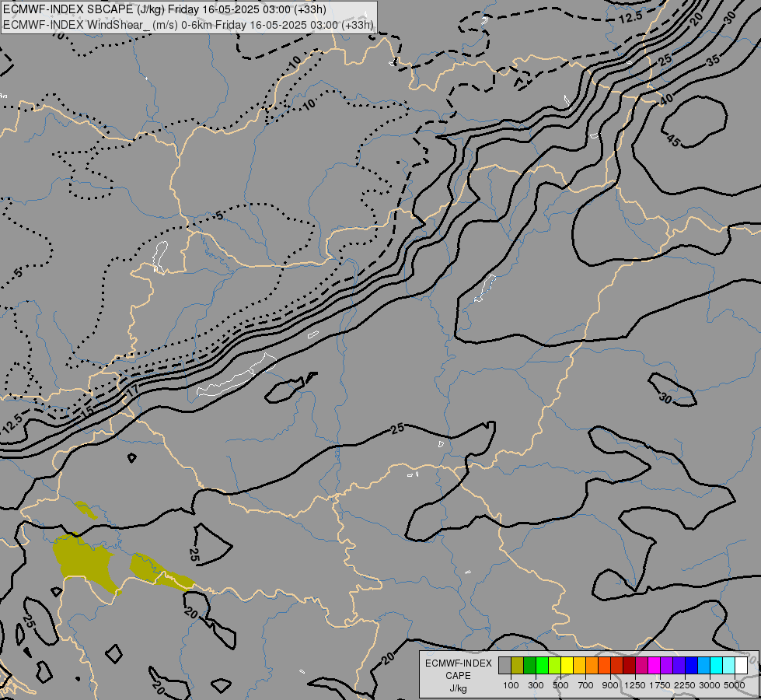Pick the indigo blue-violet legend swatch
This screenshot has width=761, height=700.
pyautogui.click(x=679, y=665)
